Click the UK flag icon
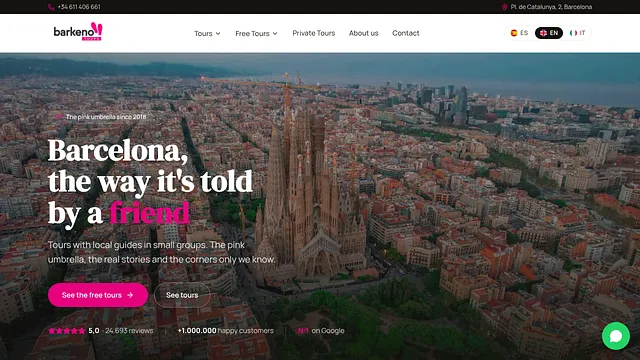The image size is (640, 360). click(543, 33)
